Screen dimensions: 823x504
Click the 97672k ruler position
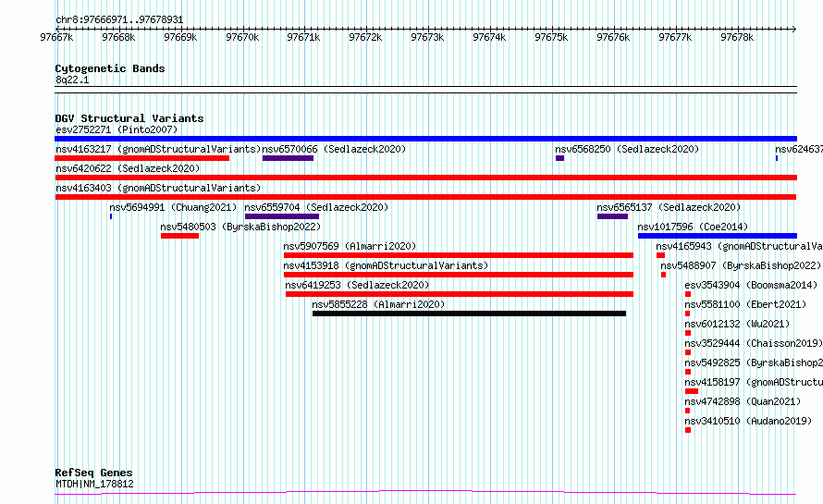coord(365,37)
